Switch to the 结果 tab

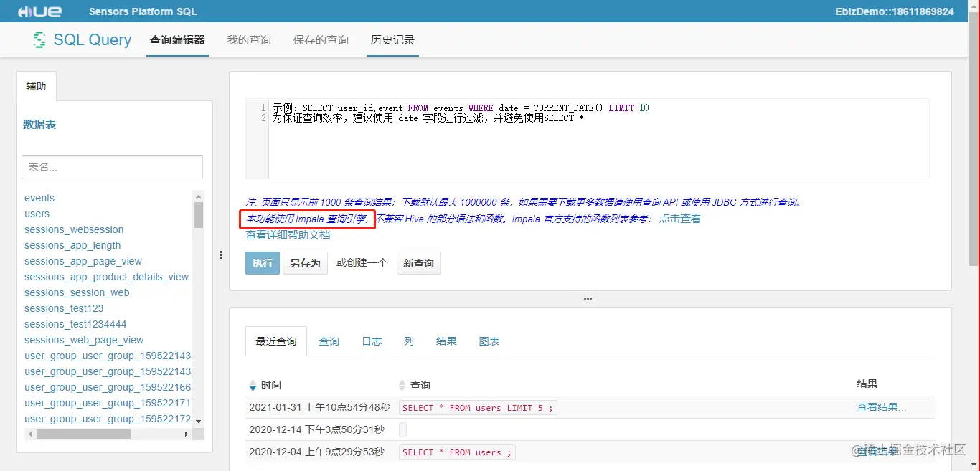coord(446,341)
